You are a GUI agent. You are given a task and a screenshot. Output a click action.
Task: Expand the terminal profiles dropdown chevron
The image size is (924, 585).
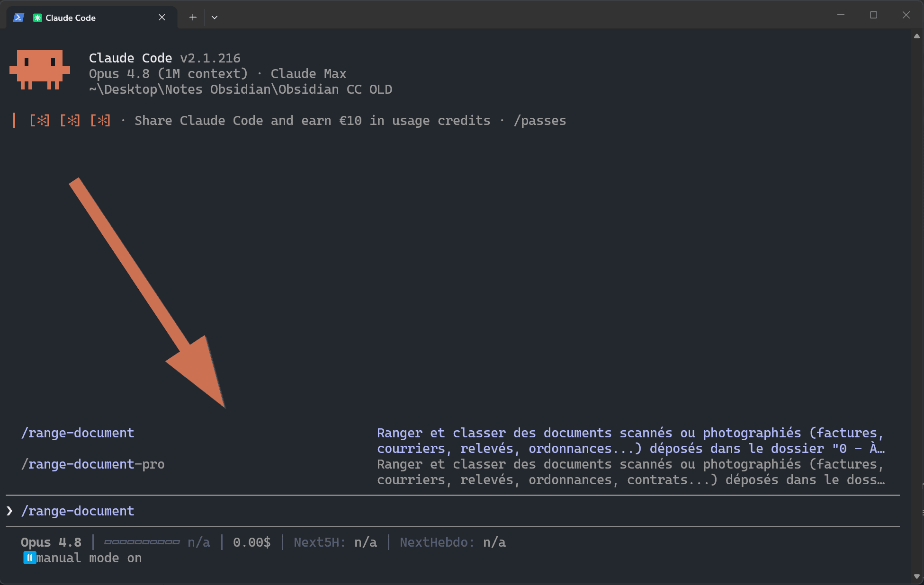[215, 18]
